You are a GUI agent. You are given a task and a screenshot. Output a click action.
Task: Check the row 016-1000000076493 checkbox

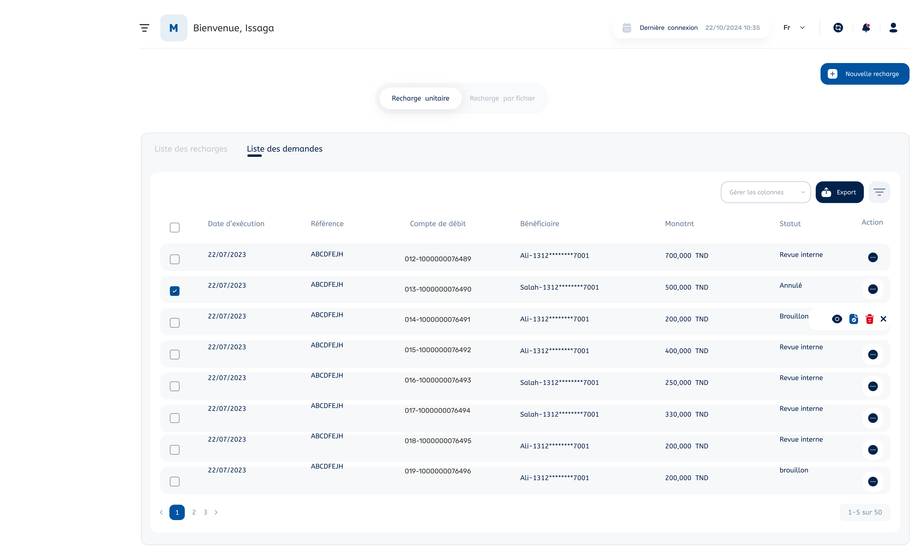[x=175, y=386]
